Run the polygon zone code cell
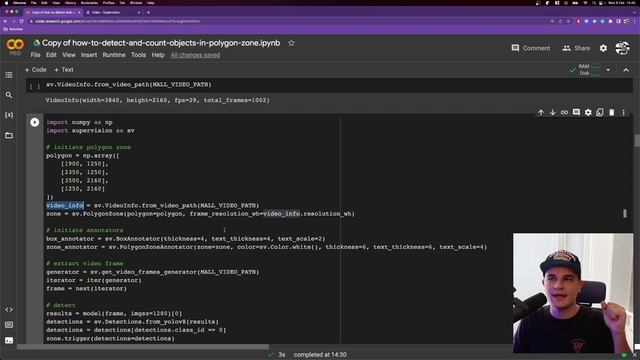640x360 pixels. click(x=35, y=122)
